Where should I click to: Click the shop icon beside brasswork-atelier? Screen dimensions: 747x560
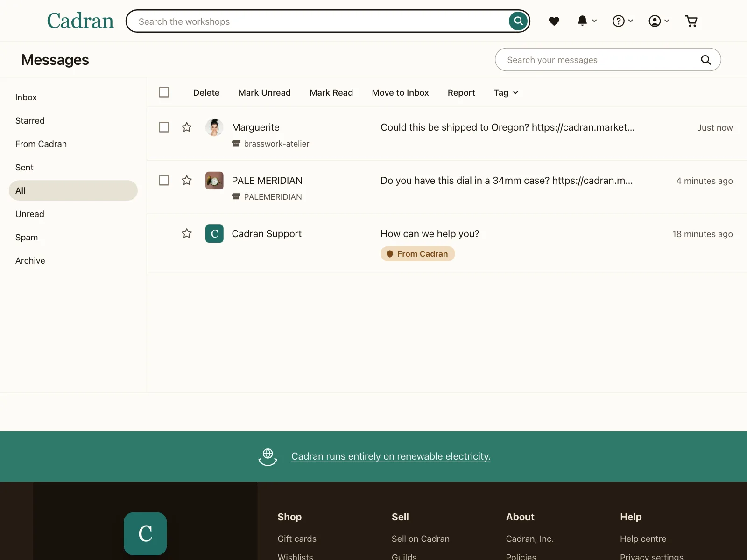click(x=236, y=144)
